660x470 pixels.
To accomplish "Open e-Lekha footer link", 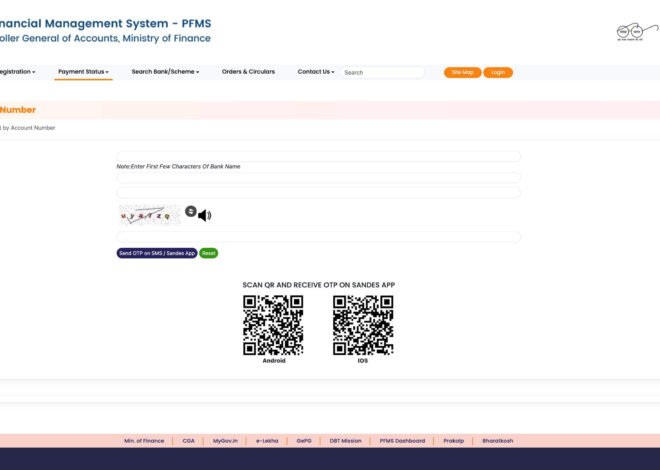I will coord(267,441).
